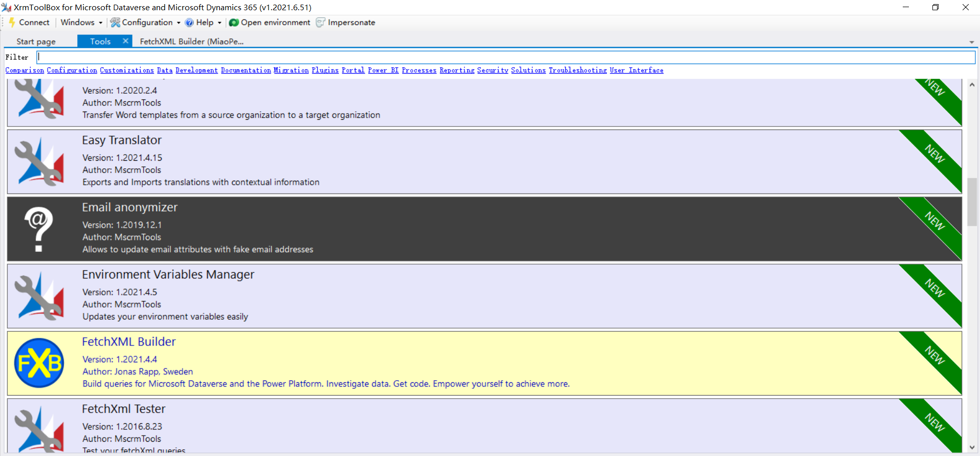Click the Connect lightning icon

pyautogui.click(x=12, y=23)
